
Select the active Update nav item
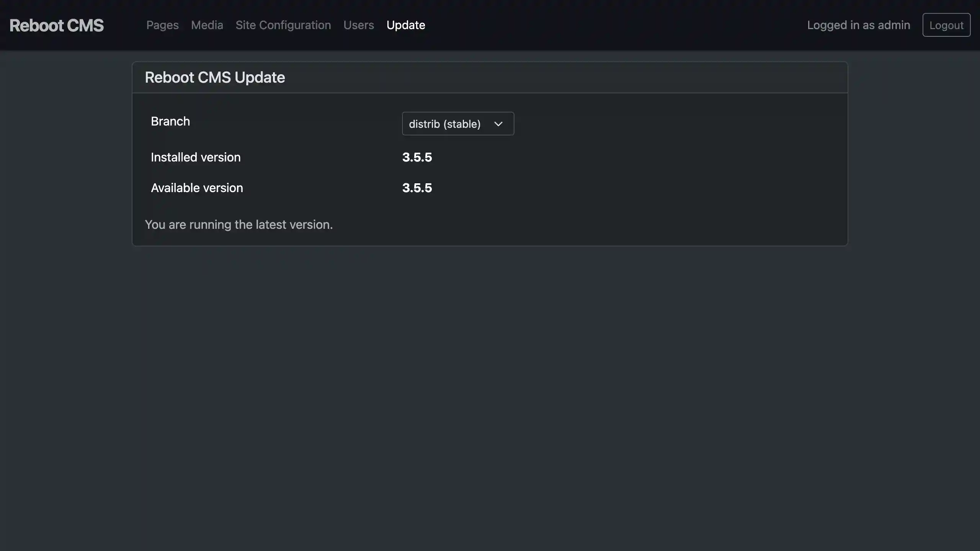coord(405,25)
